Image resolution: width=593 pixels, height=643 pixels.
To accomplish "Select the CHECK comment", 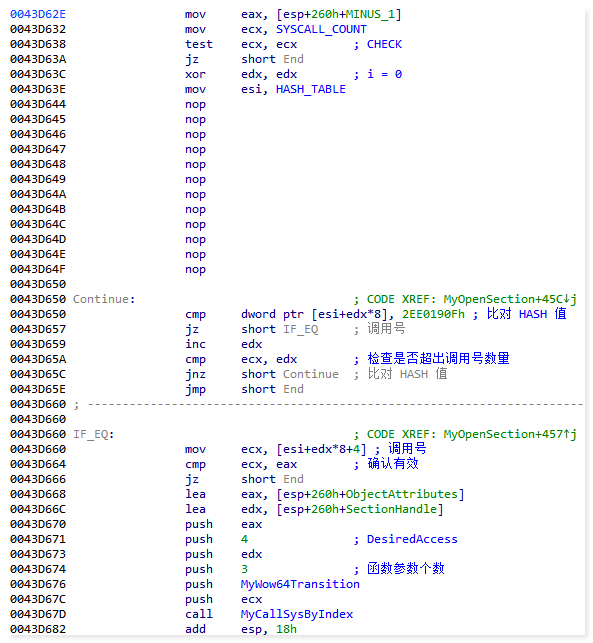I will (384, 44).
